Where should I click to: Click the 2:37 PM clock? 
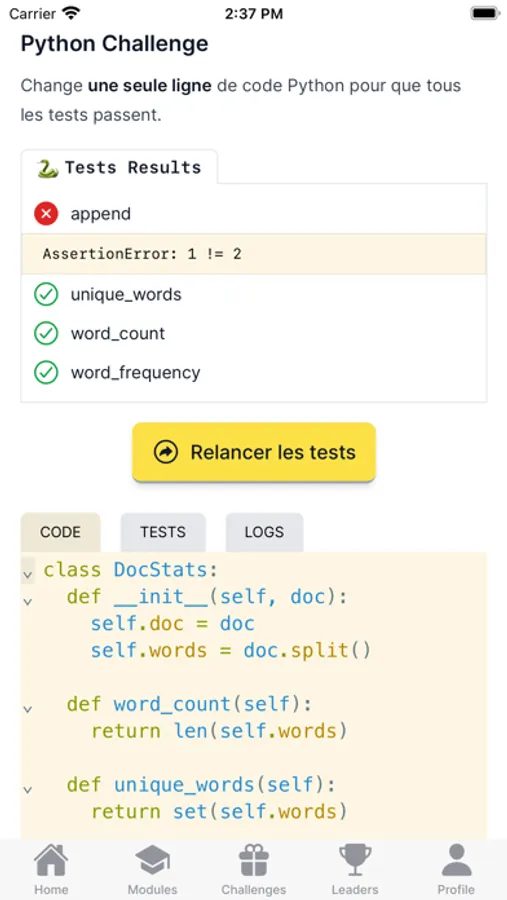(254, 14)
